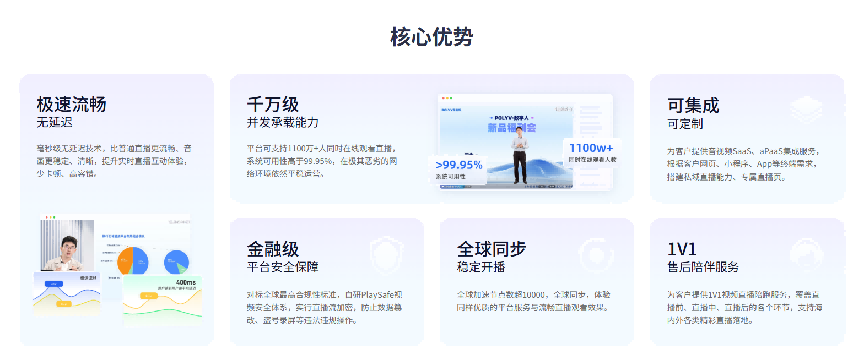Select the 可定制 subtitle text
The image size is (864, 360).
tap(685, 123)
